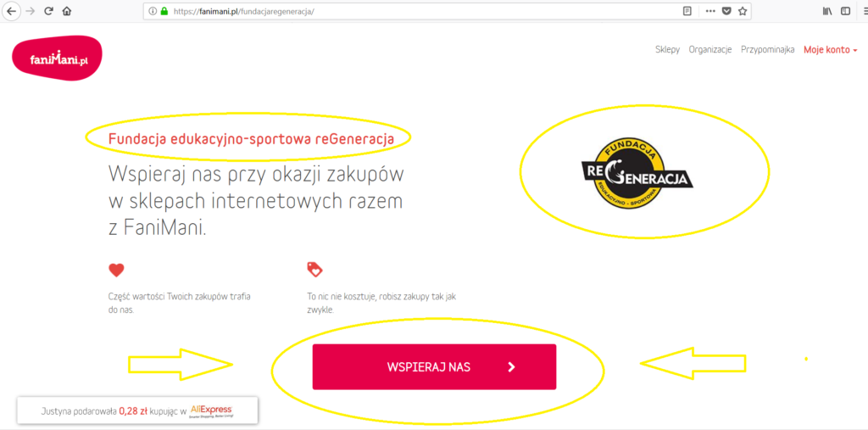868x430 pixels.
Task: Open page actions three-dots menu
Action: click(710, 11)
